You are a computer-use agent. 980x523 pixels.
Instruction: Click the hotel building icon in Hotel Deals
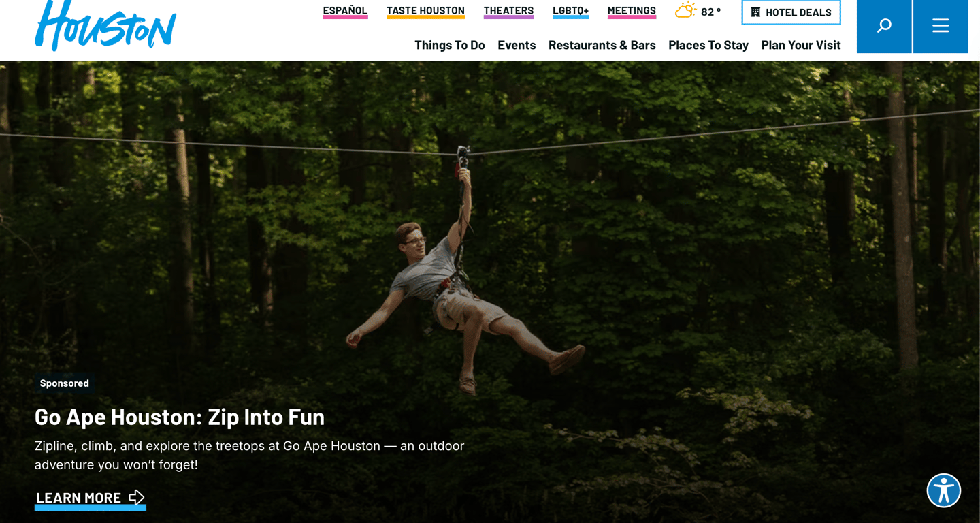(x=755, y=12)
